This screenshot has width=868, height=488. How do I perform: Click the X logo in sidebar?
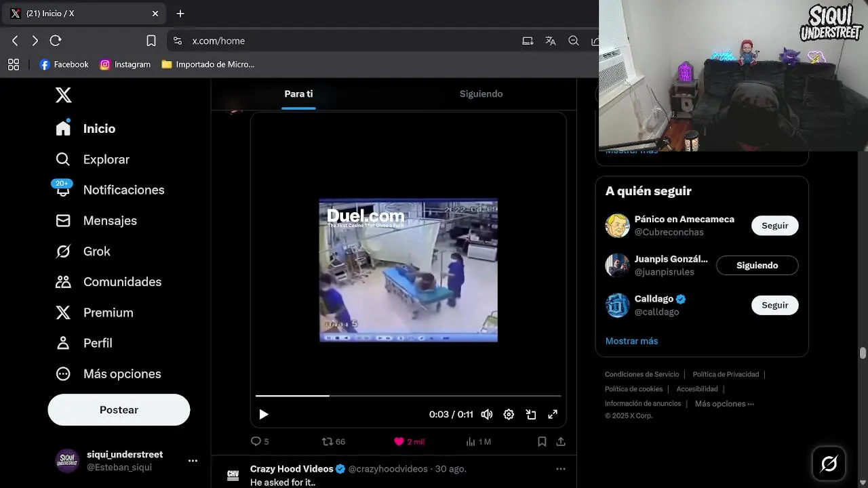63,95
